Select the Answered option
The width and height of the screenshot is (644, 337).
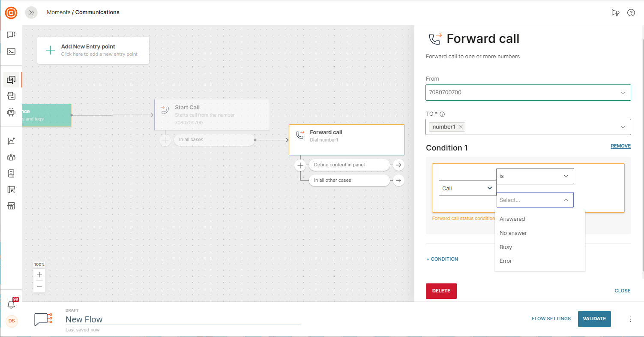[x=512, y=219]
